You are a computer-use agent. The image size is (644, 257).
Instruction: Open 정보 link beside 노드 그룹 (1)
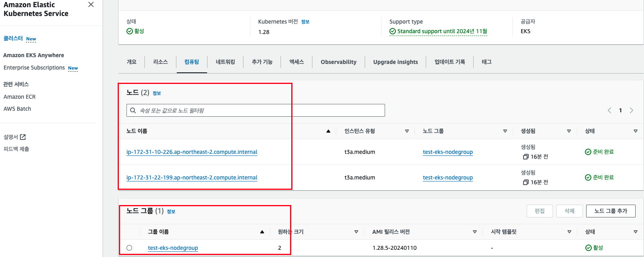(171, 211)
